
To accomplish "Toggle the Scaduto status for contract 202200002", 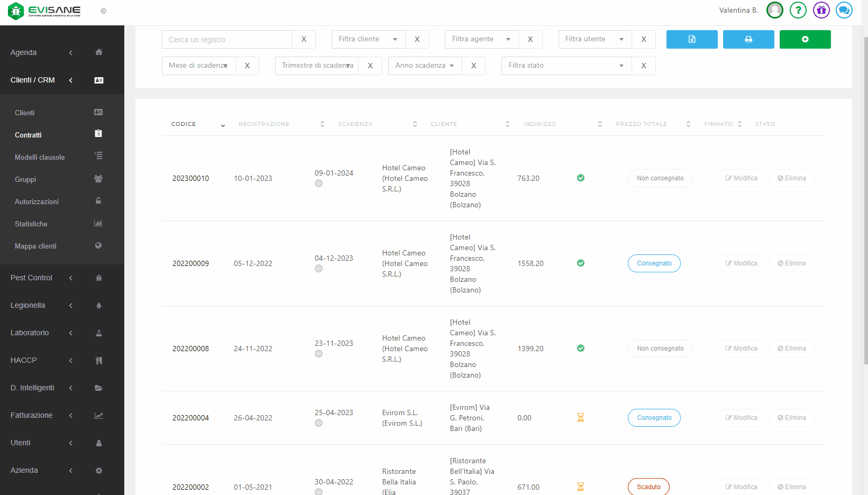I will tap(648, 487).
